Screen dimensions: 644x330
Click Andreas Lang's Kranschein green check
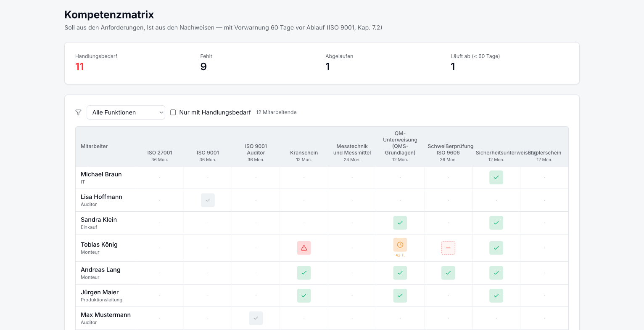(x=304, y=273)
